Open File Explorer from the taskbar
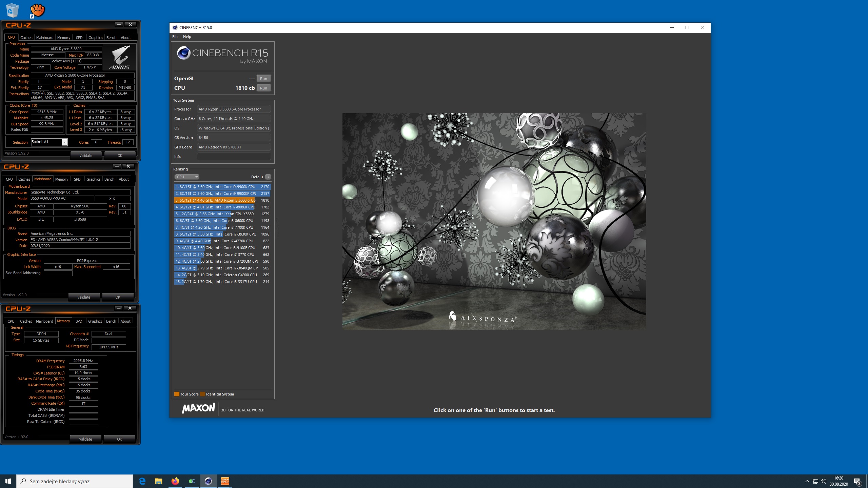 (x=158, y=481)
